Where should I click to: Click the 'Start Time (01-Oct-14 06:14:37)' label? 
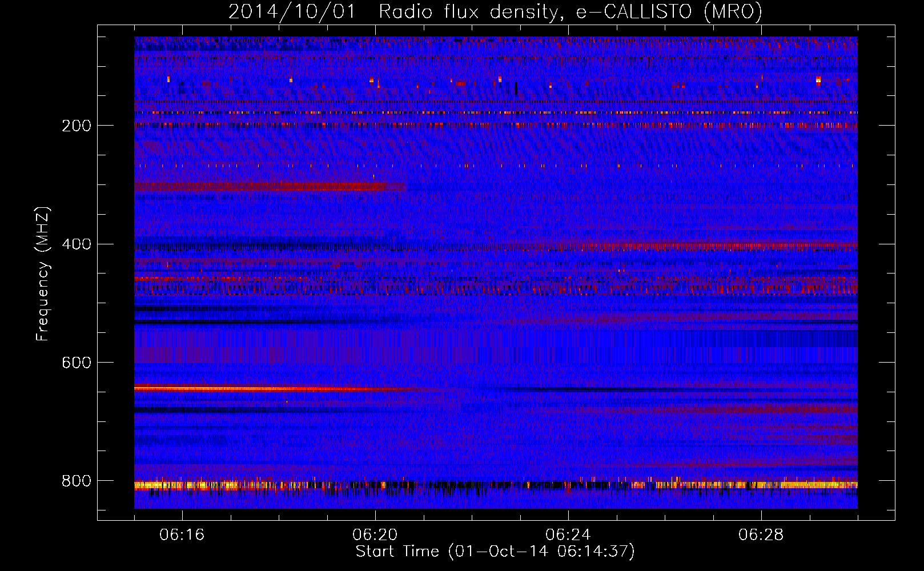(x=496, y=552)
